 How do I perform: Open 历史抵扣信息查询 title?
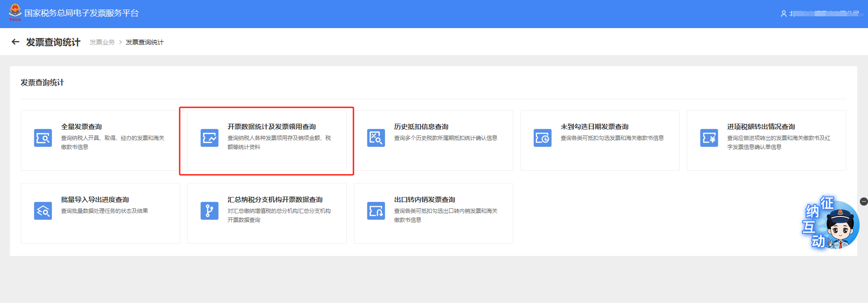pos(421,127)
